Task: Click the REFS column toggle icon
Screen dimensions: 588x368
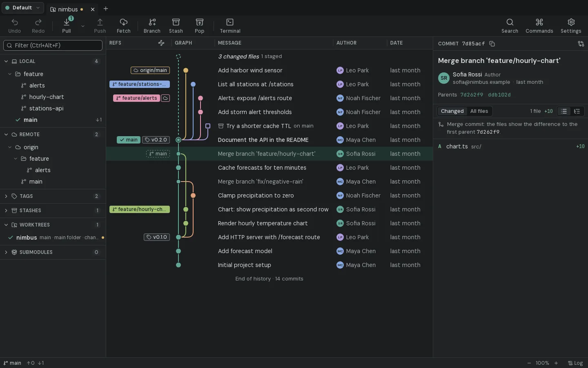Action: pyautogui.click(x=161, y=43)
